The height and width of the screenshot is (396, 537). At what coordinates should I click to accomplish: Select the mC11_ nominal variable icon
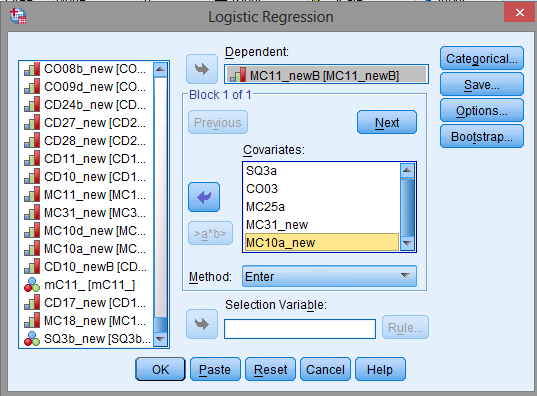32,285
